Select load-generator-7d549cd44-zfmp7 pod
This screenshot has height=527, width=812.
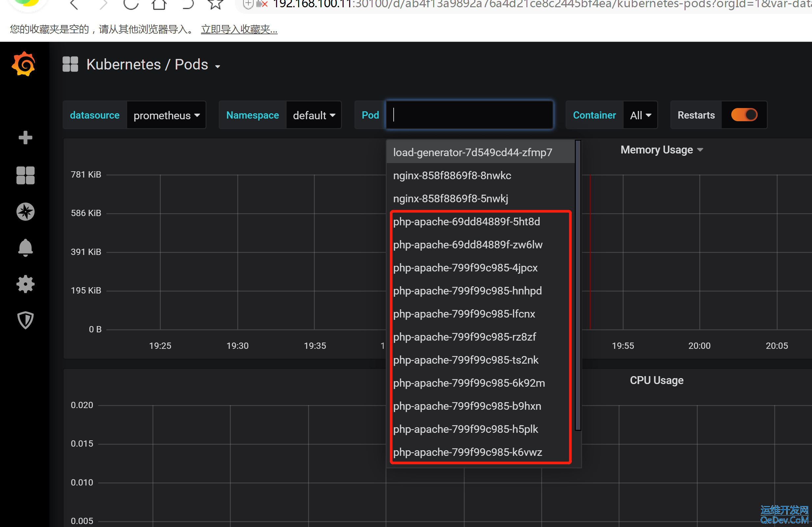click(480, 152)
